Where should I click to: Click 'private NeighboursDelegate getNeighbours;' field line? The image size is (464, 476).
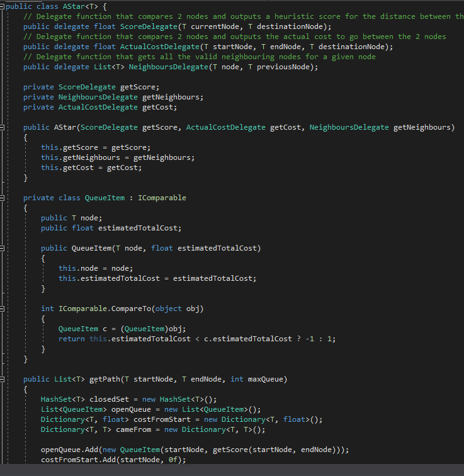tap(113, 97)
